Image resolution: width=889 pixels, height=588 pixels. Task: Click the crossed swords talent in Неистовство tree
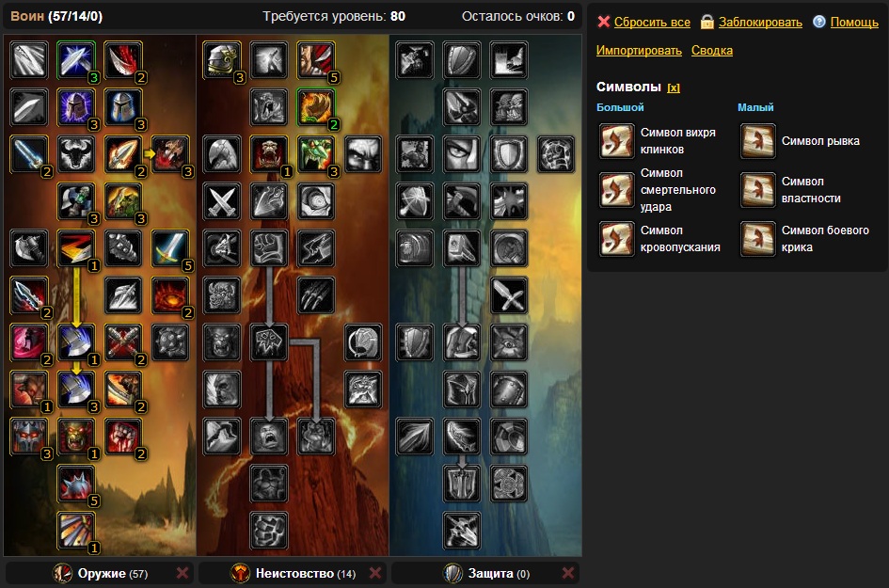pos(222,201)
